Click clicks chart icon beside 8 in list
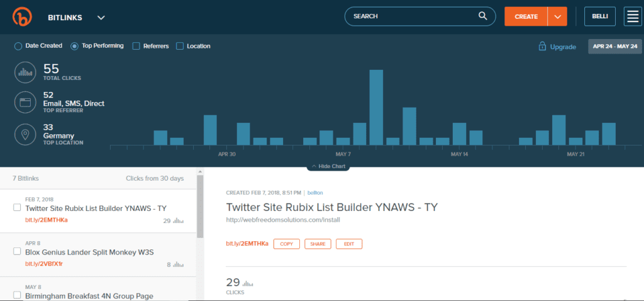The width and height of the screenshot is (644, 301). [178, 265]
